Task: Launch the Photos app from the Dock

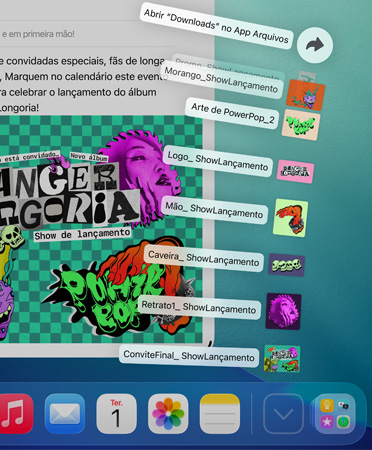Action: [x=168, y=414]
